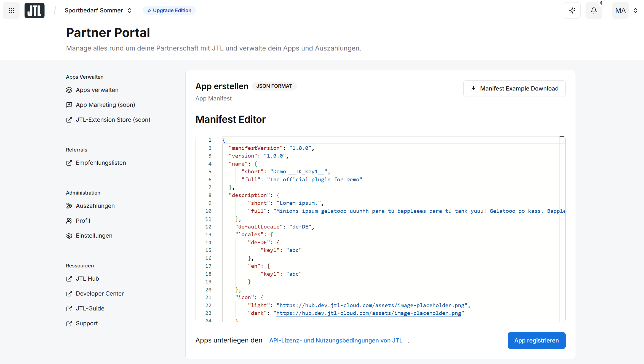Click the "icon": { line

tap(249, 297)
